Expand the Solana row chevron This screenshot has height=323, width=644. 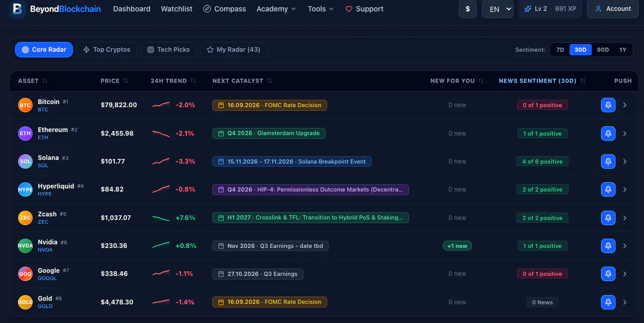point(625,162)
